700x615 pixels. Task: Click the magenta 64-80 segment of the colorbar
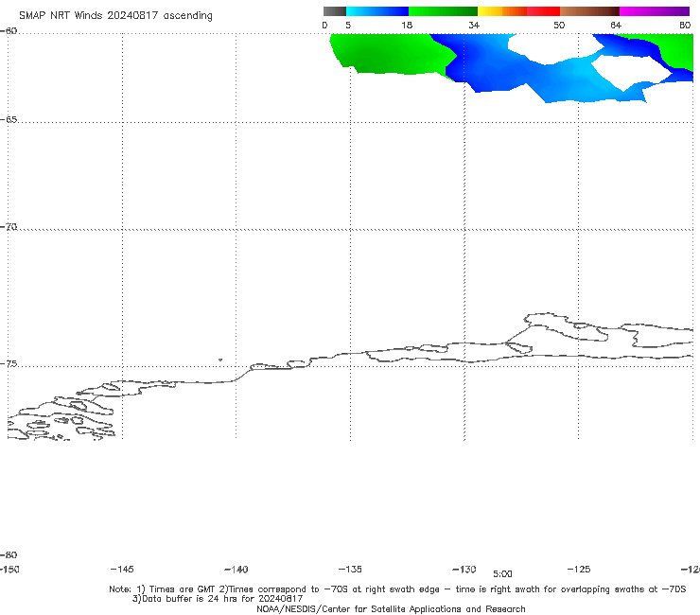(x=655, y=11)
